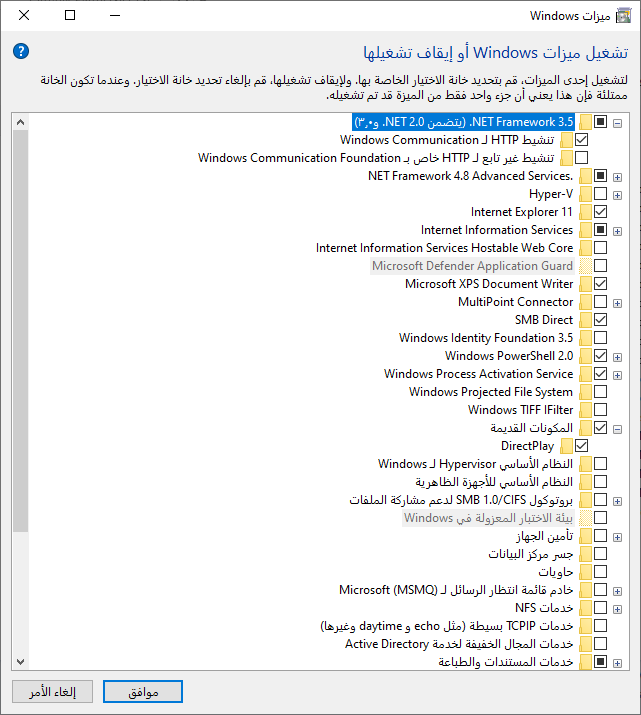The image size is (641, 715).
Task: Click folder icon beside Internet Explorer 11
Action: (x=586, y=212)
